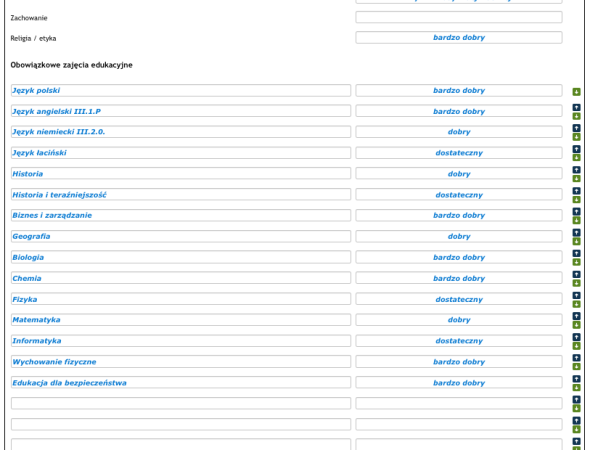Move Biologia row up
Screen dimensions: 590x450
[x=576, y=254]
